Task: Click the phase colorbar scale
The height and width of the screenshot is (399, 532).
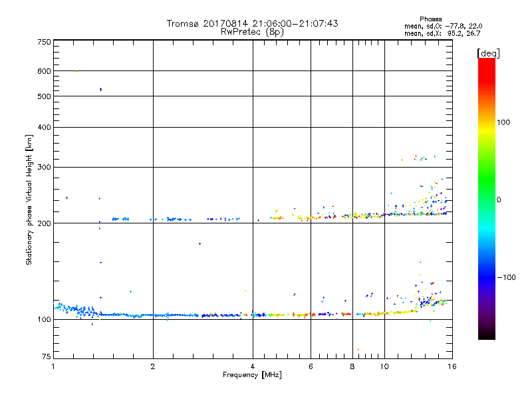Action: [487, 199]
